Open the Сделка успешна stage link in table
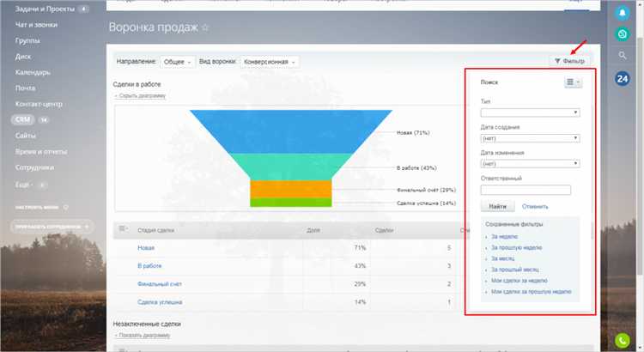 [x=160, y=302]
